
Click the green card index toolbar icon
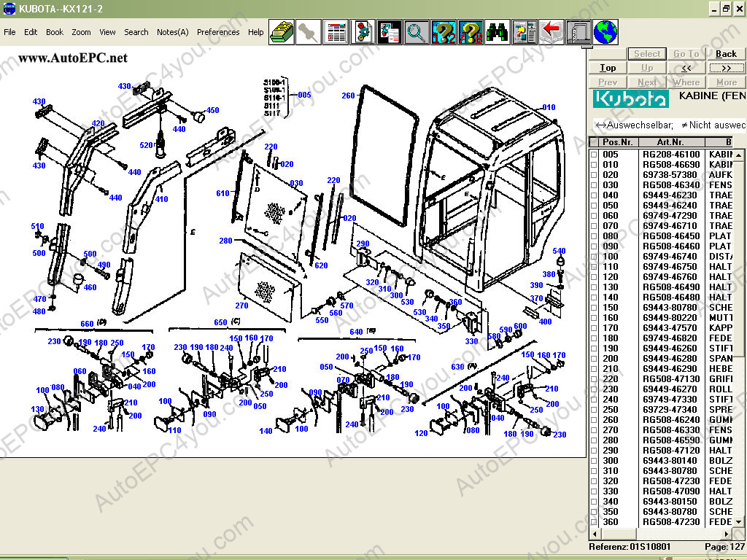(x=282, y=32)
